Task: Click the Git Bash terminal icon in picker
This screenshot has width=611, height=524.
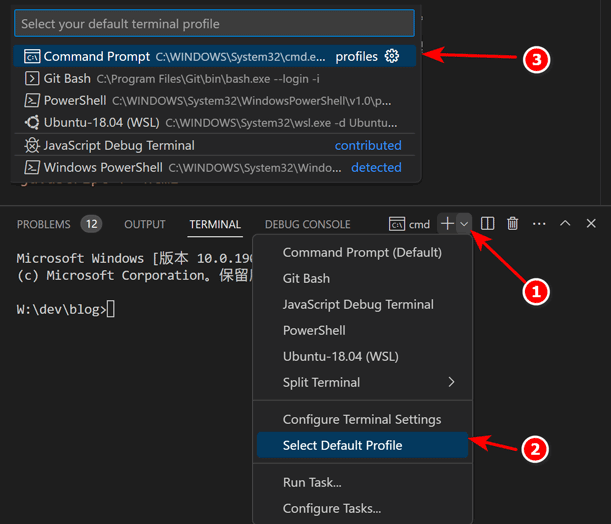Action: pyautogui.click(x=32, y=79)
